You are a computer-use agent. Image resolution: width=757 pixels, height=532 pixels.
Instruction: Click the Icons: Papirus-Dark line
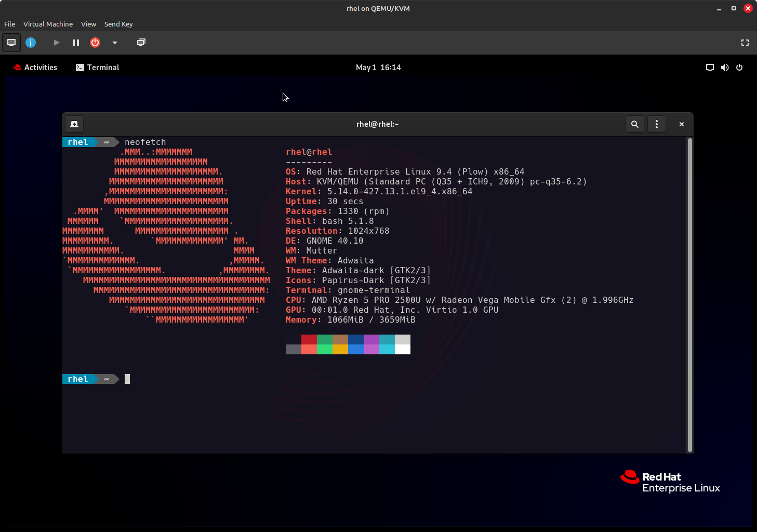(x=358, y=281)
